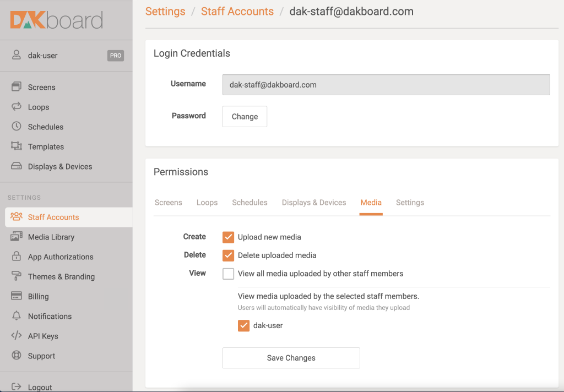Click 'Users will automatically have visibility' note
Screen dimensions: 564x392
pyautogui.click(x=324, y=308)
